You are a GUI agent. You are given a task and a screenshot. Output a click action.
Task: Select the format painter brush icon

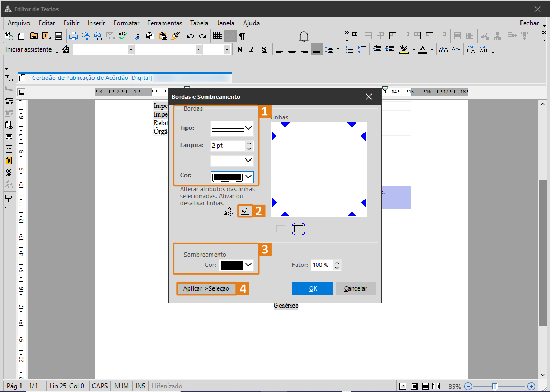(175, 36)
